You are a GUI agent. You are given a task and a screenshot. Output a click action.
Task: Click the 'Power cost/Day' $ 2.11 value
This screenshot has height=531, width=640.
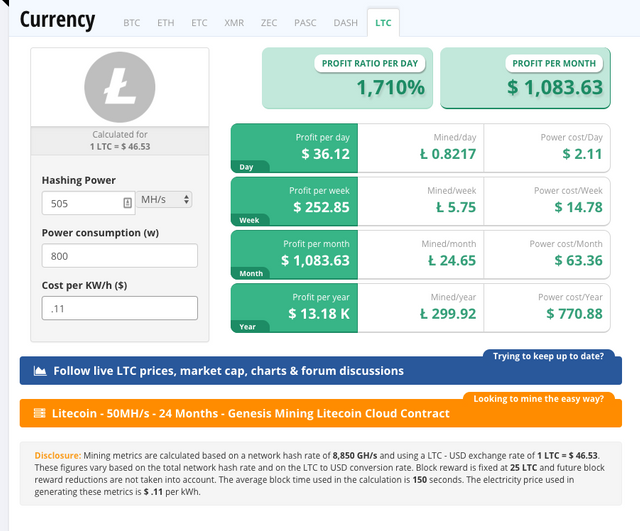click(x=582, y=154)
